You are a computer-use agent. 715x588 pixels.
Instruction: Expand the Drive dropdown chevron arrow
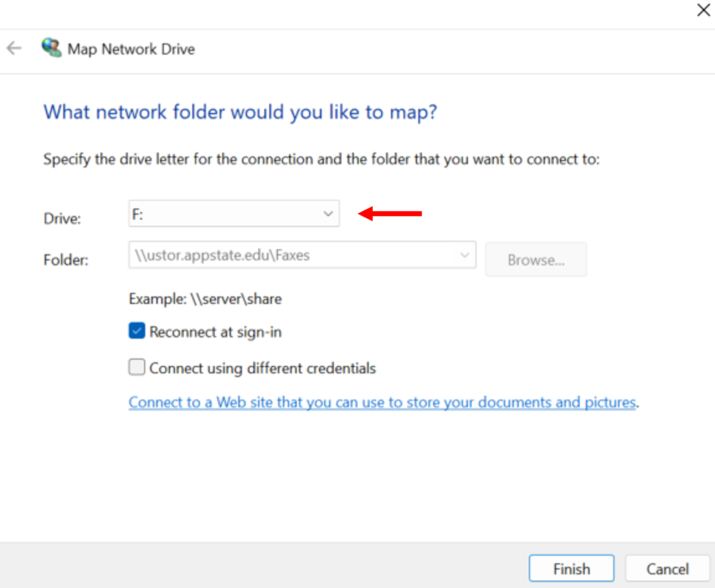[x=328, y=214]
